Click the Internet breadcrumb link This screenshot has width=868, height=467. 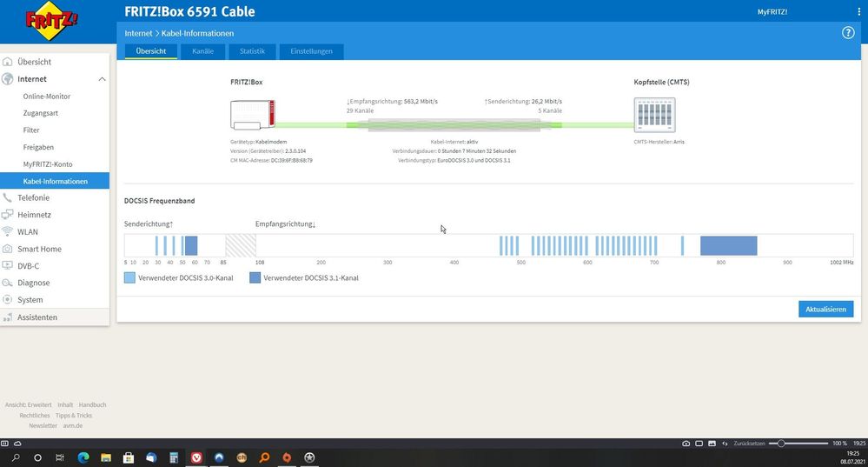138,33
